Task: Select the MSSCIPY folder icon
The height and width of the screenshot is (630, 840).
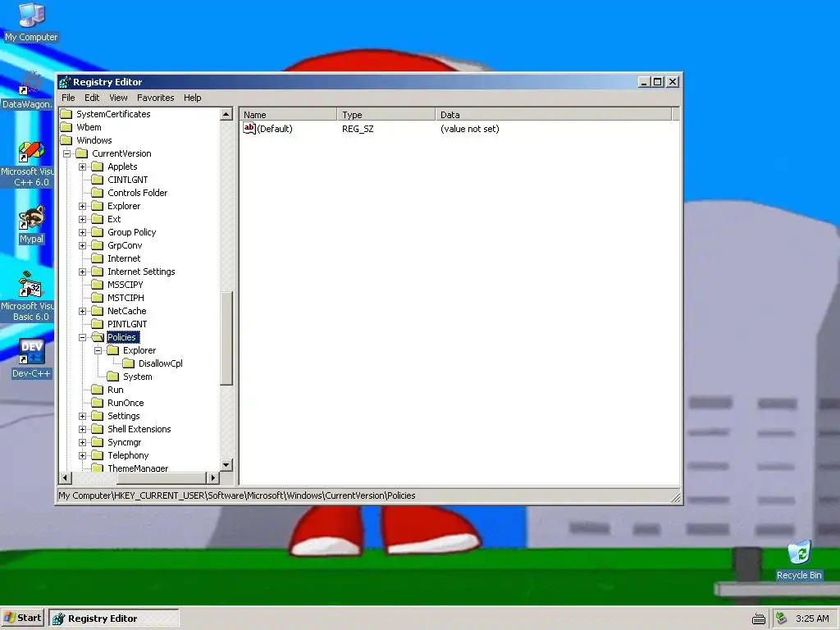Action: tap(97, 285)
